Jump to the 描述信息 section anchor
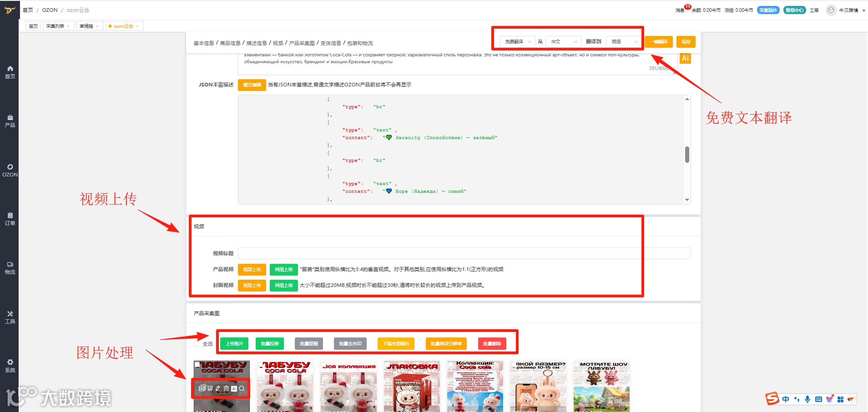The width and height of the screenshot is (868, 412). (x=257, y=43)
